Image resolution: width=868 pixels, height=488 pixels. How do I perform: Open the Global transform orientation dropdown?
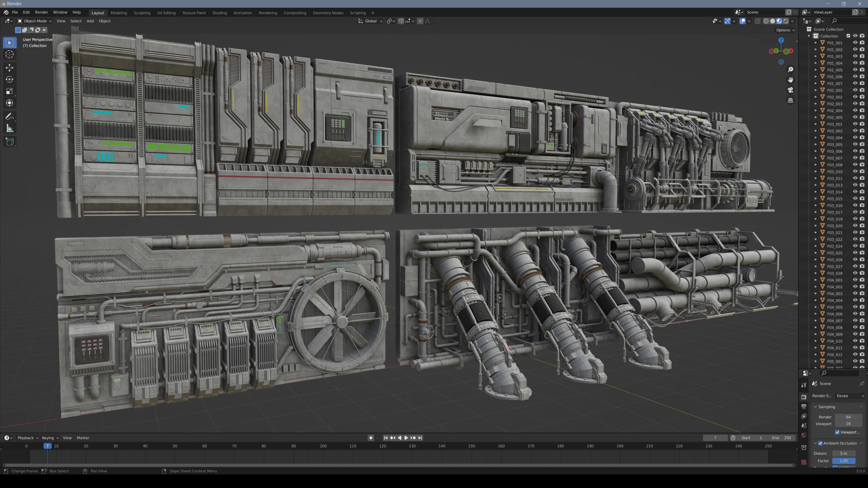coord(370,21)
